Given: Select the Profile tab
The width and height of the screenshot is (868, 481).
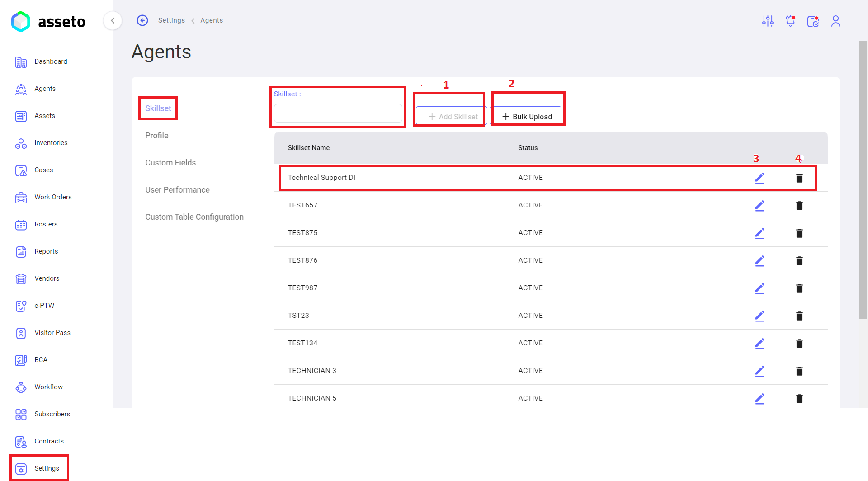Looking at the screenshot, I should point(157,136).
